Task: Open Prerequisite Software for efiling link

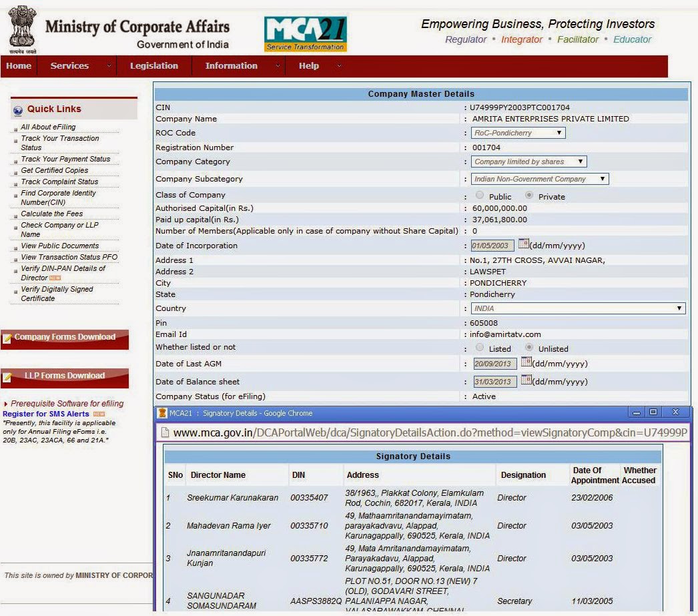Action: pyautogui.click(x=67, y=403)
